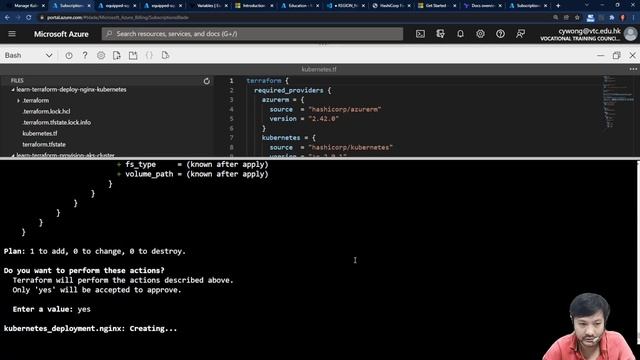640x360 pixels.
Task: Open Cloud Shell settings gear
Action: [101, 55]
